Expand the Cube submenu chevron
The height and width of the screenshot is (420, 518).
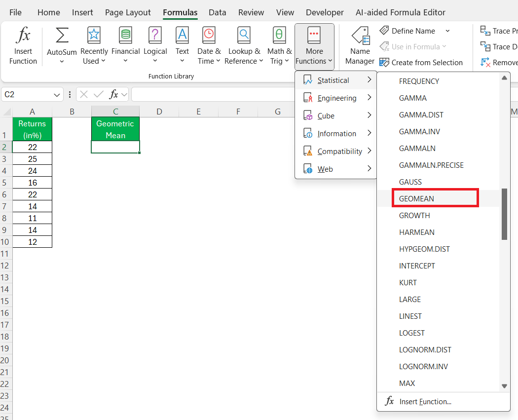click(370, 115)
